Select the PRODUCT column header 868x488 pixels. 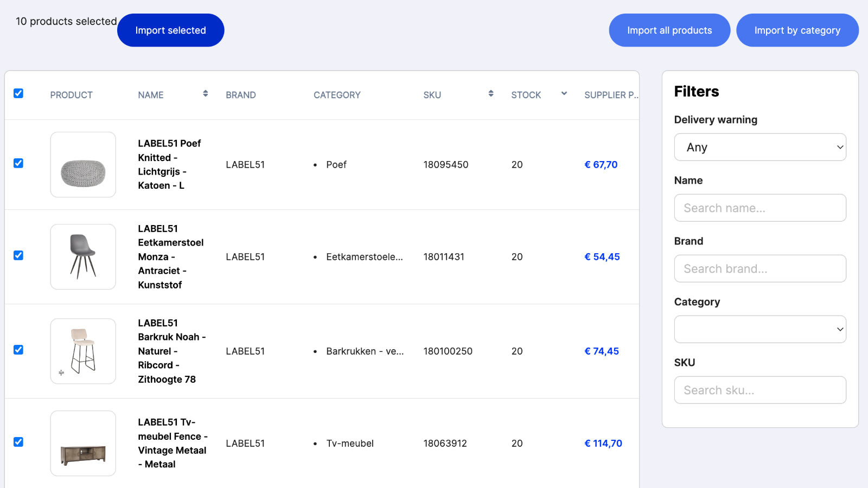(72, 95)
